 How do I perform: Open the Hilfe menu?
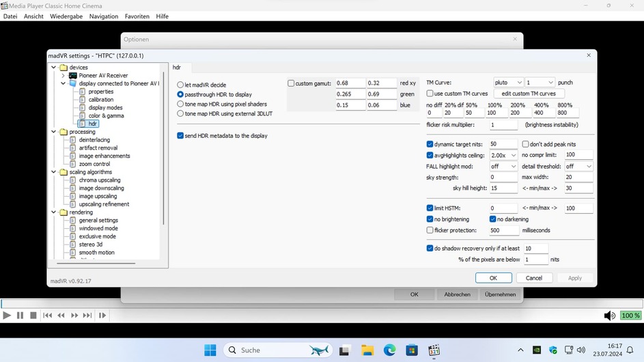click(163, 16)
